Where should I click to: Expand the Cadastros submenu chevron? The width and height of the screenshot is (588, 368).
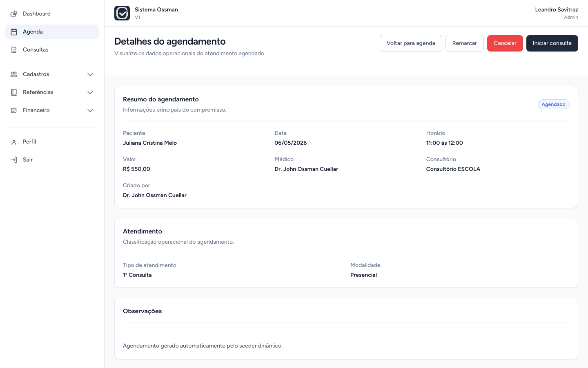click(90, 74)
